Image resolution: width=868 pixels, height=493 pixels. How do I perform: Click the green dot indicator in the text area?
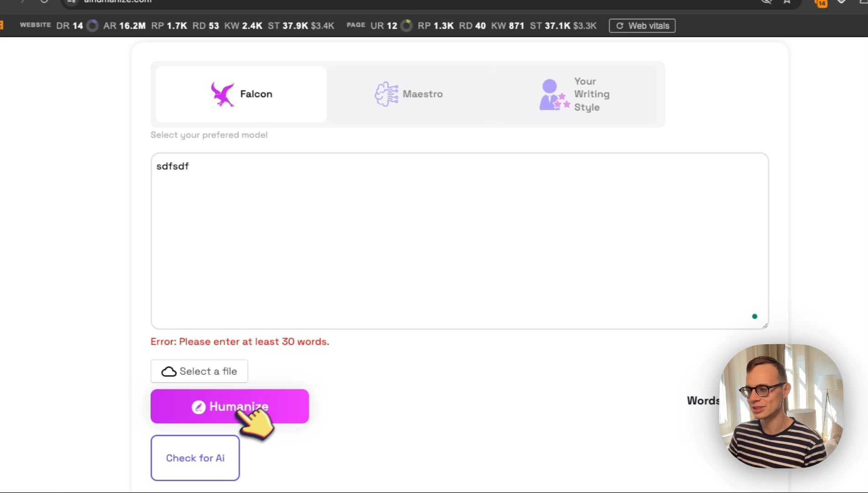click(754, 316)
